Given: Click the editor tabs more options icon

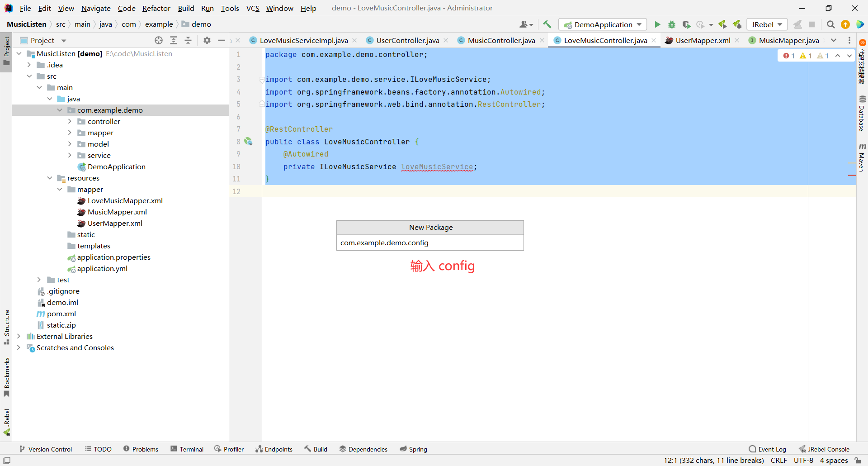Looking at the screenshot, I should [x=849, y=40].
